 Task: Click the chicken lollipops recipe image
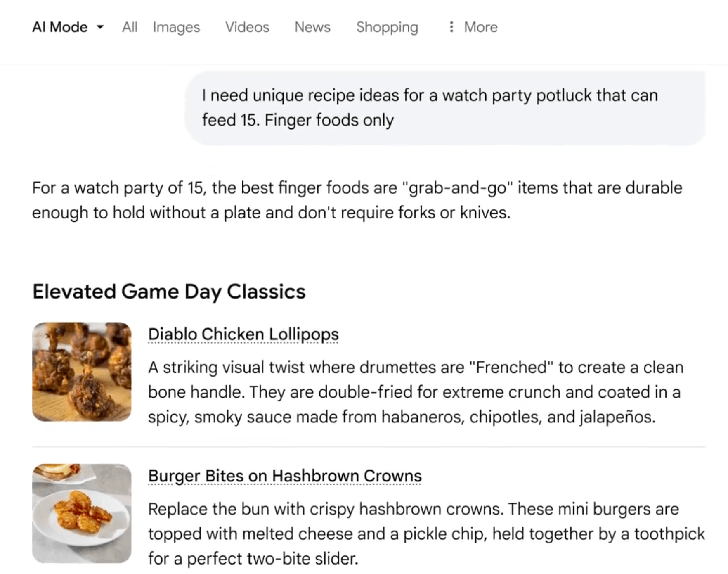[82, 372]
